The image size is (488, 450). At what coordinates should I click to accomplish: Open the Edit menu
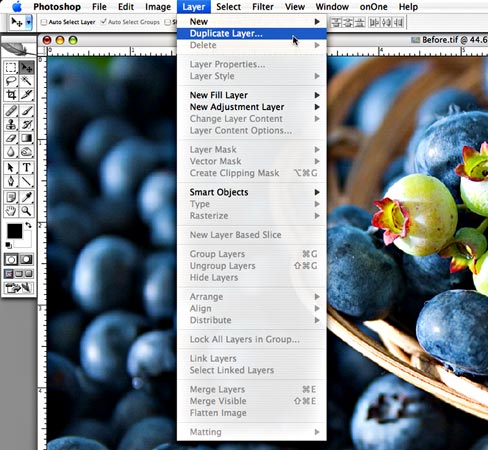pyautogui.click(x=126, y=7)
